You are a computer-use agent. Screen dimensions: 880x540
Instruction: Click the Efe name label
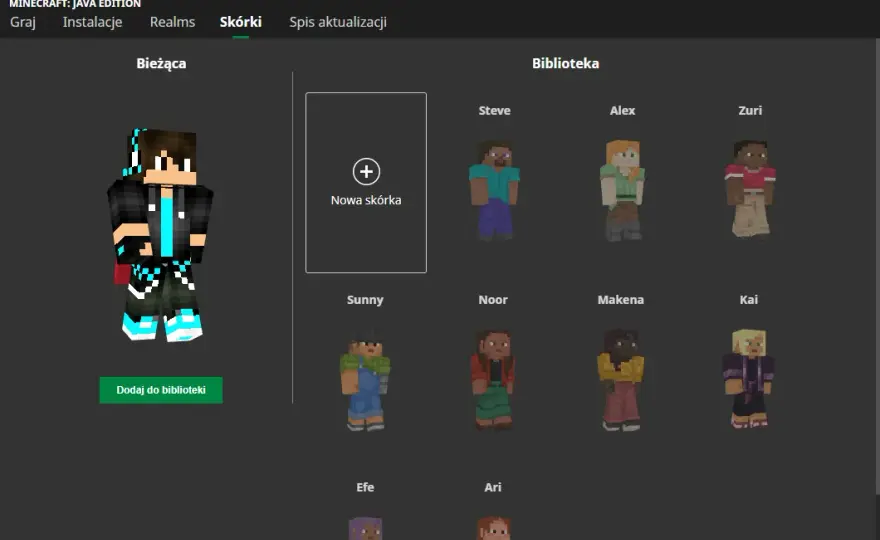(365, 487)
